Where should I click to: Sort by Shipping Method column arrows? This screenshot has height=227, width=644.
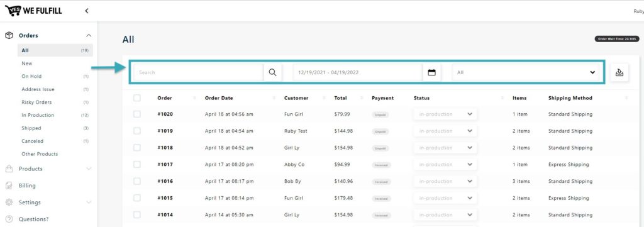point(626,98)
